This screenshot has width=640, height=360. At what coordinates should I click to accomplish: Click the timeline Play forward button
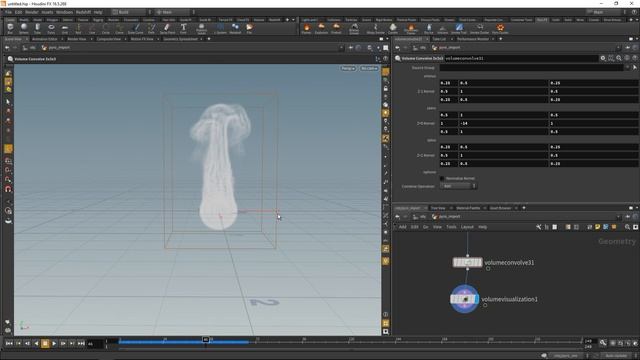pyautogui.click(x=54, y=344)
